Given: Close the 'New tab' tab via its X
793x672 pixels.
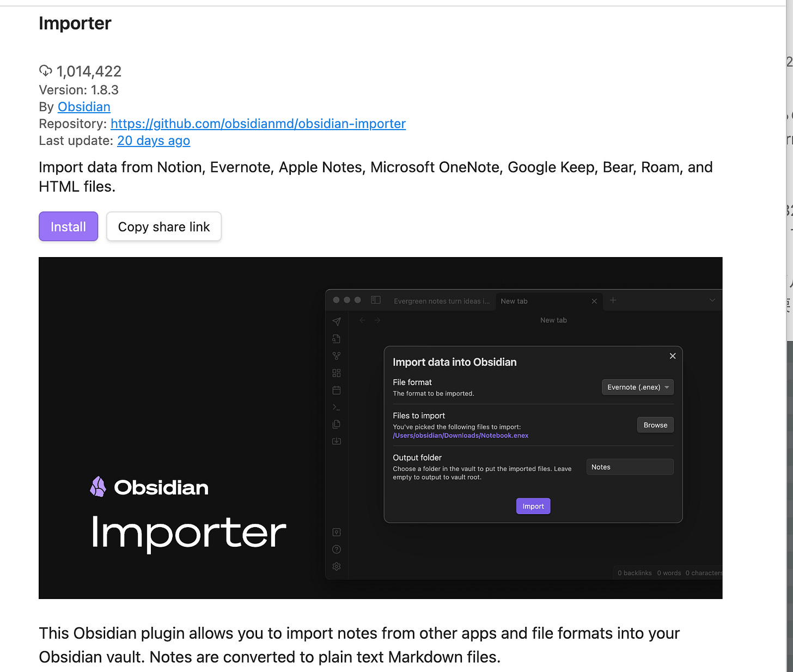Looking at the screenshot, I should coord(594,301).
